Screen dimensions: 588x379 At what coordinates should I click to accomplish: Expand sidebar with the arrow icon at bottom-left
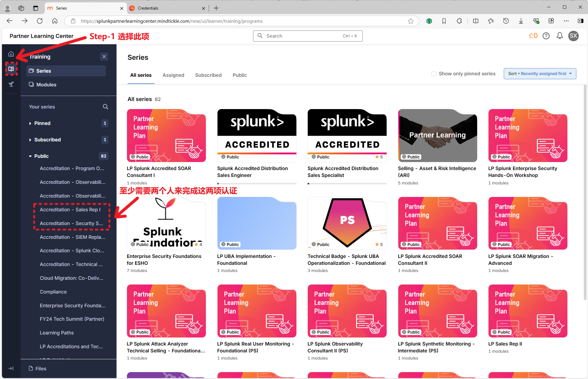11,368
